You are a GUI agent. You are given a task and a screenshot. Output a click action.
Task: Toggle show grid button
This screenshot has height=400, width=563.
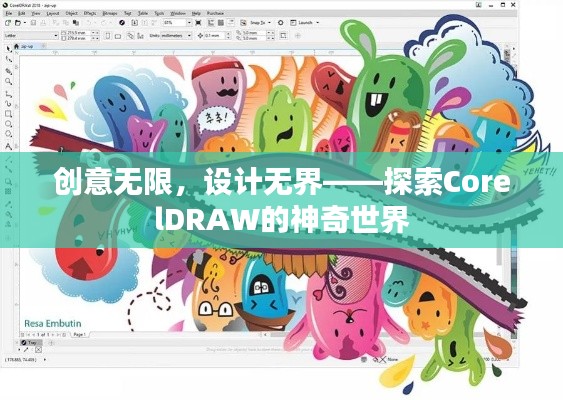[220, 23]
